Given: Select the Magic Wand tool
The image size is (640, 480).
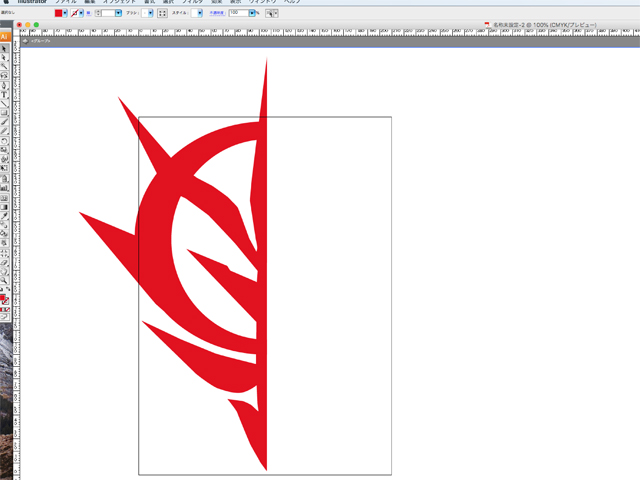Looking at the screenshot, I should coord(4,66).
